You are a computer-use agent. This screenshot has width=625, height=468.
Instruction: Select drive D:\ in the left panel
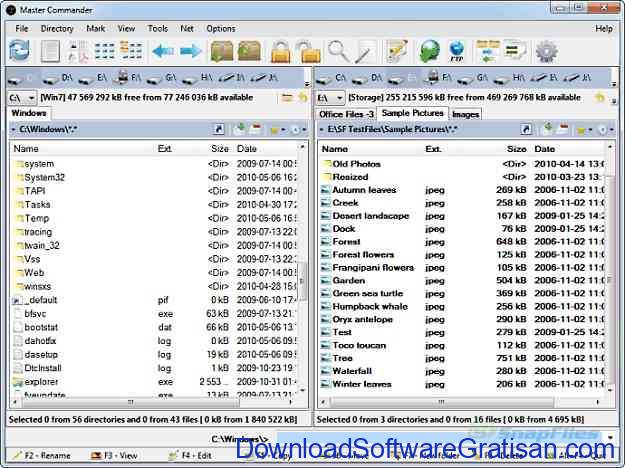[x=57, y=78]
